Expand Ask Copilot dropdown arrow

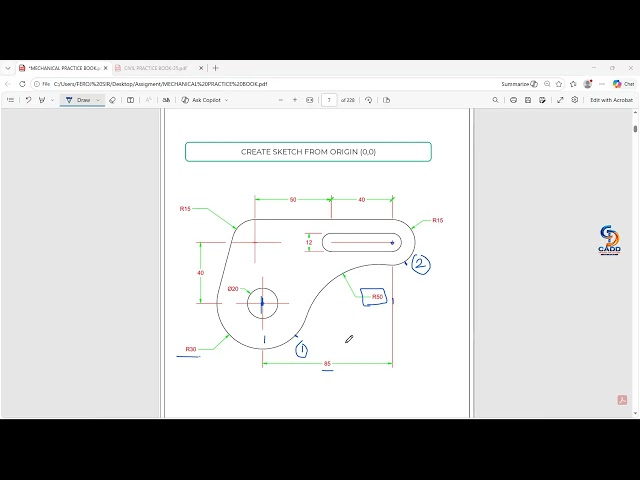tap(227, 100)
